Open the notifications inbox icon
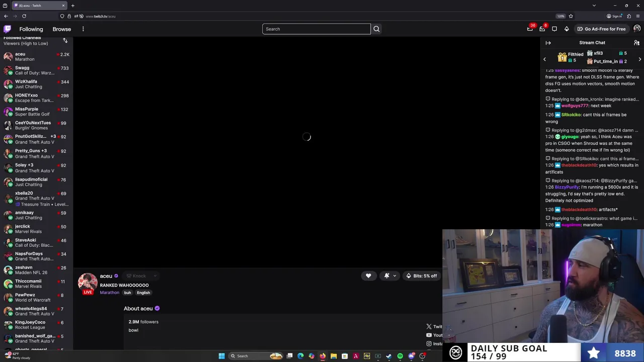 (542, 29)
